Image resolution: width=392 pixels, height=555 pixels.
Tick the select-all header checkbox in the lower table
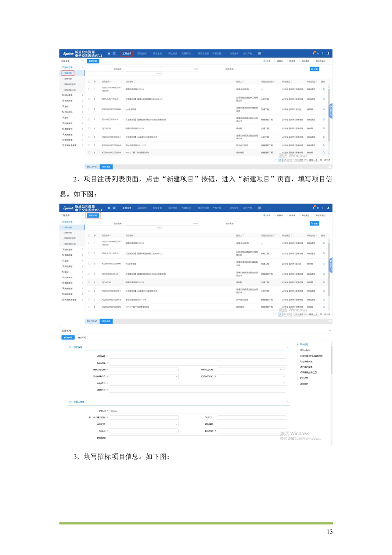click(x=89, y=235)
